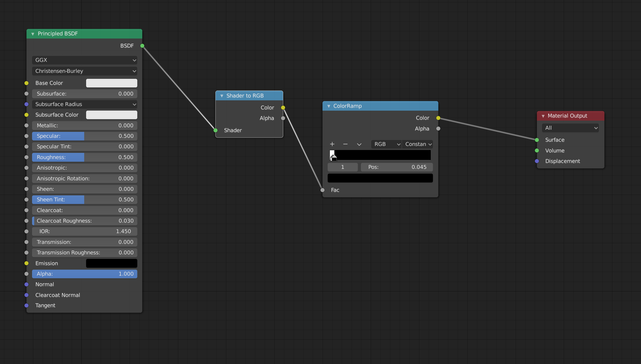641x364 pixels.
Task: Click the minus icon to remove color stop
Action: click(345, 144)
